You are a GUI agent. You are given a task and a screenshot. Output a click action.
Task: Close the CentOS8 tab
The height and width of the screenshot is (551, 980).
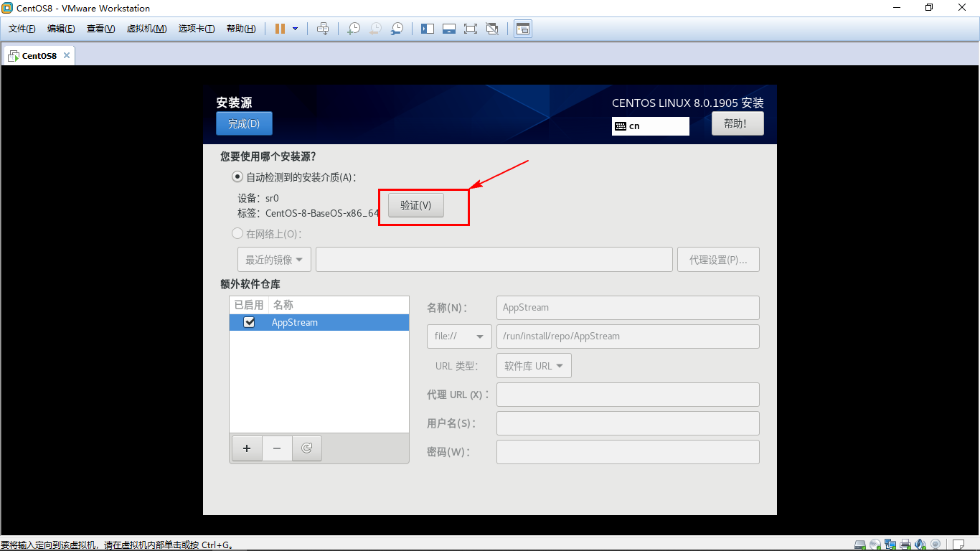(67, 55)
